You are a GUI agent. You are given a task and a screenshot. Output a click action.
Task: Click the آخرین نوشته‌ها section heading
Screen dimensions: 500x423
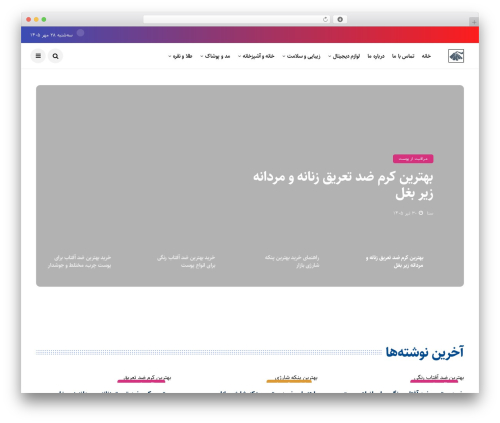point(424,352)
